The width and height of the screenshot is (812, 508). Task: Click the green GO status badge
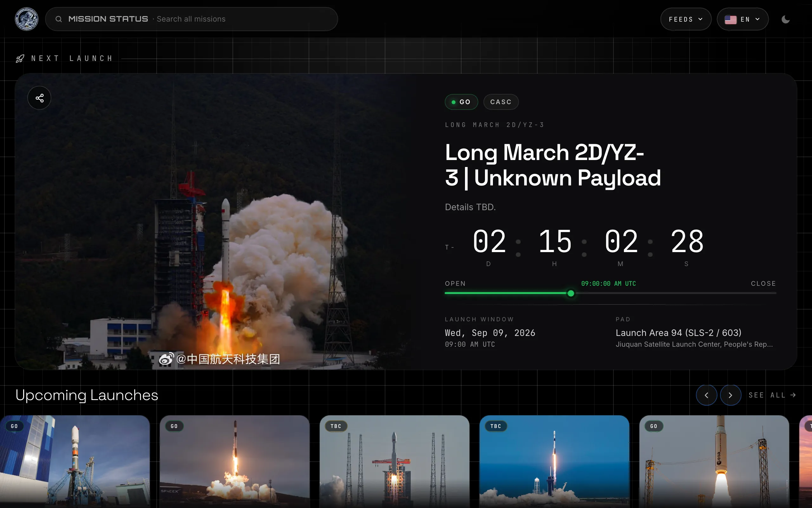(462, 102)
